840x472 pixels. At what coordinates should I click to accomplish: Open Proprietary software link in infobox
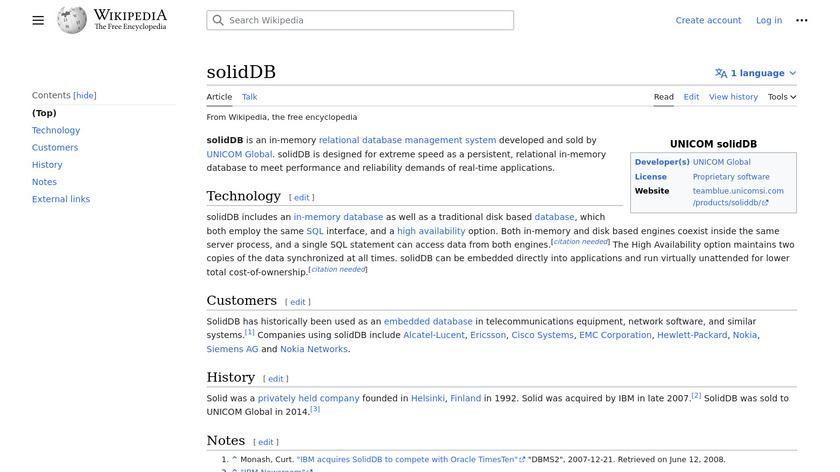point(731,176)
